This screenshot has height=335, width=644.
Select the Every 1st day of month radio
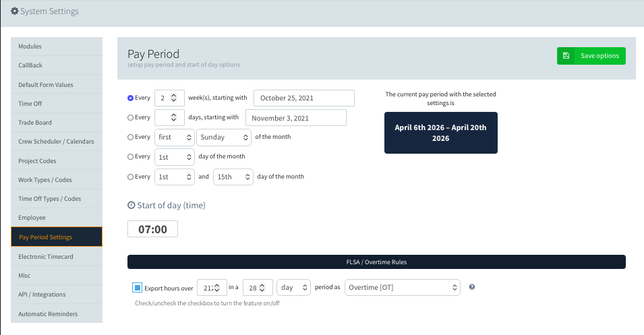pos(130,156)
